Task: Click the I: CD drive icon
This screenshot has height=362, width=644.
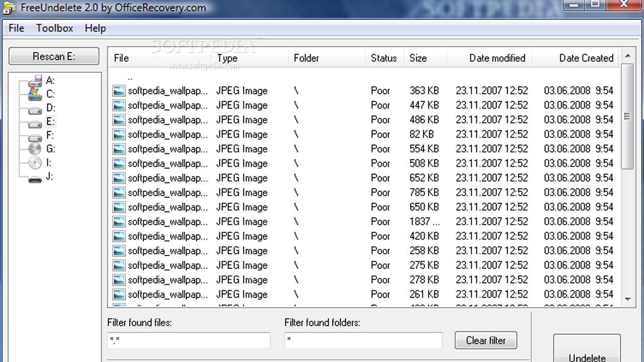Action: (x=35, y=163)
